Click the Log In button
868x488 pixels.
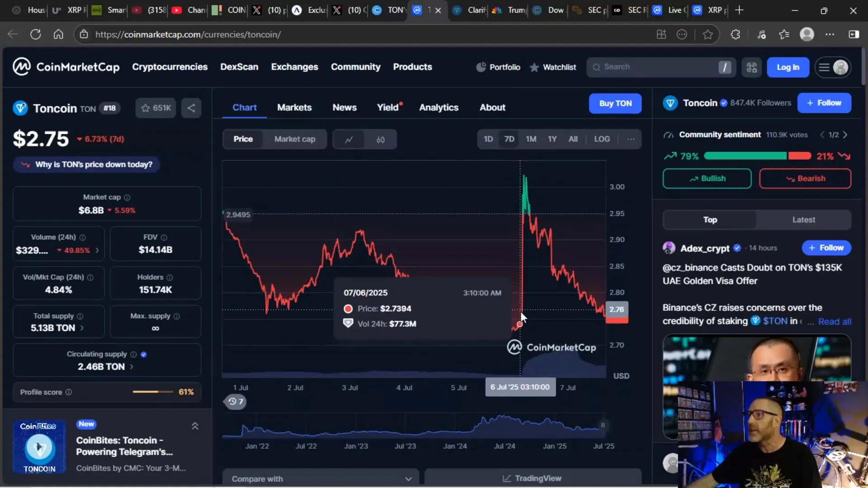pos(788,67)
